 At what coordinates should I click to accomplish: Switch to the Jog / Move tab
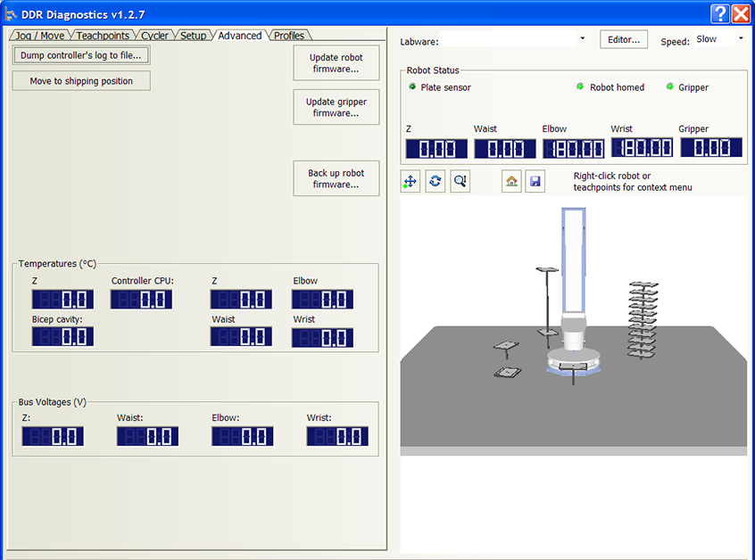(x=39, y=36)
